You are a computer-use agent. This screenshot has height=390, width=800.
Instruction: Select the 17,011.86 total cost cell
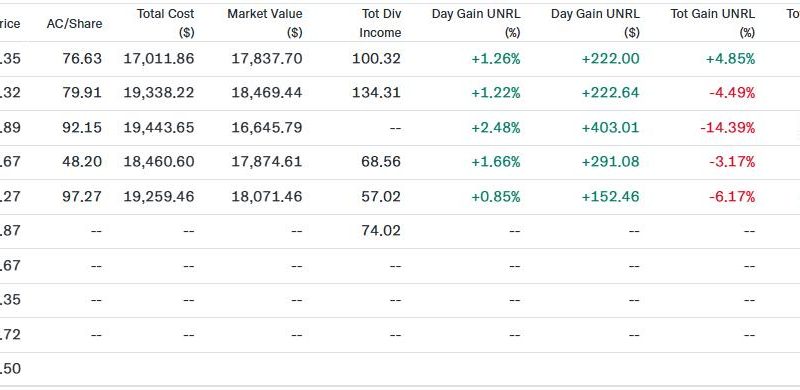pyautogui.click(x=159, y=59)
